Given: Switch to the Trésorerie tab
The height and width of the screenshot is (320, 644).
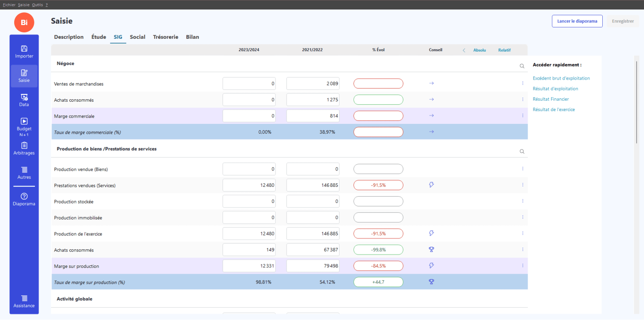Looking at the screenshot, I should 165,37.
